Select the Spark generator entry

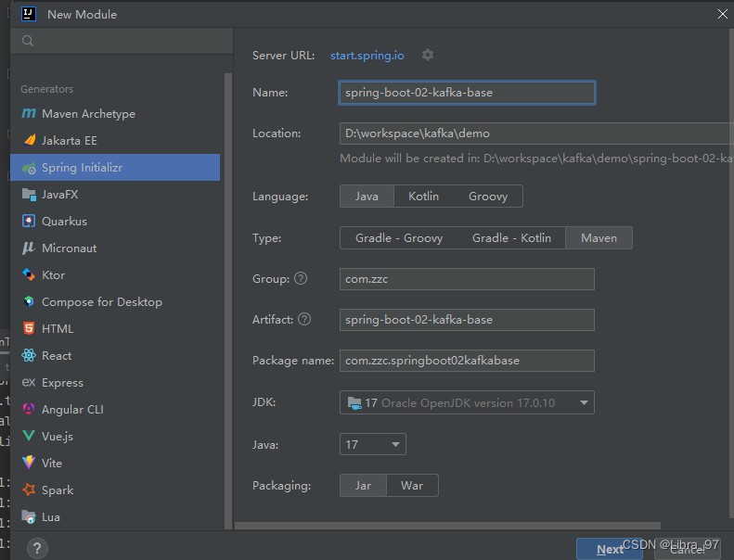(x=115, y=490)
